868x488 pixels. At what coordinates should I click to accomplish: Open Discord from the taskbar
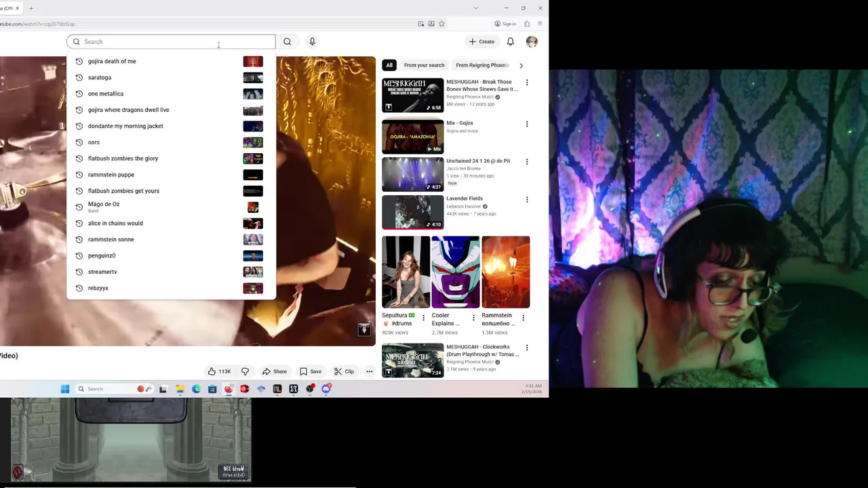click(x=326, y=389)
